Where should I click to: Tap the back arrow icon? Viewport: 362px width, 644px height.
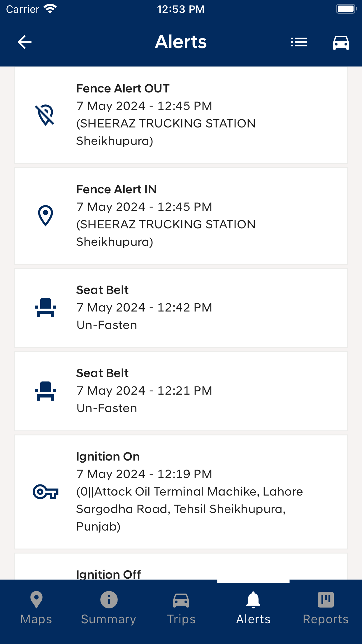pos(24,42)
